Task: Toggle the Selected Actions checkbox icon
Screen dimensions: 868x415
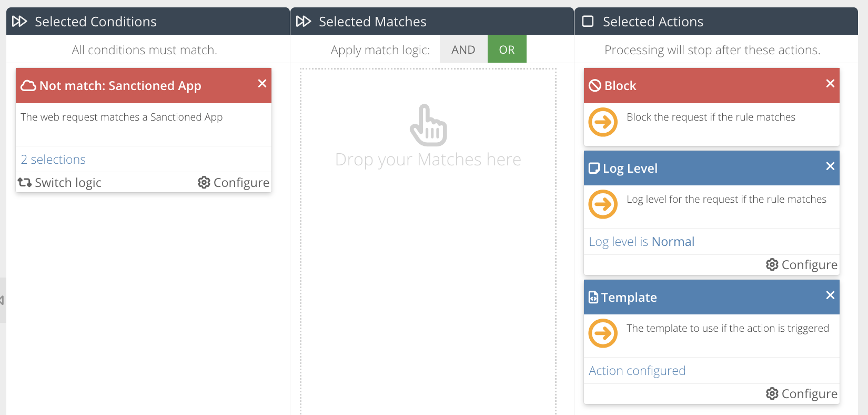Action: coord(588,22)
